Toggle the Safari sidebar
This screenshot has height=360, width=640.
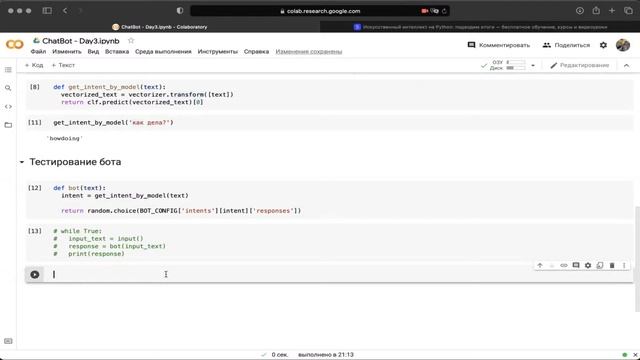[x=47, y=11]
